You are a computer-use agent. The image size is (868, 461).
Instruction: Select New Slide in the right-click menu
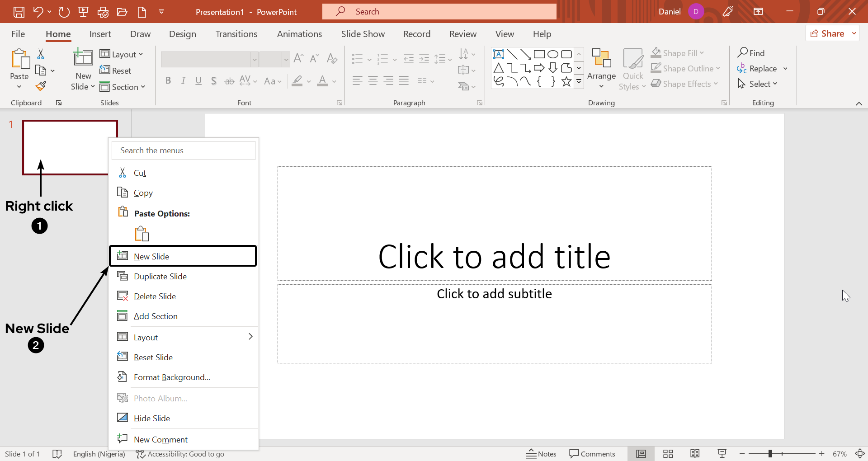pyautogui.click(x=151, y=256)
